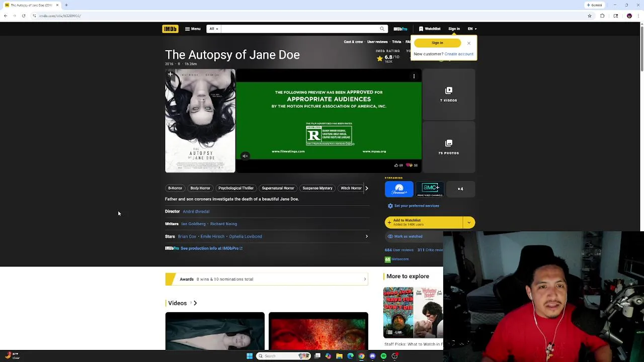Open Videos section heading arrow
This screenshot has width=644, height=362.
point(195,303)
